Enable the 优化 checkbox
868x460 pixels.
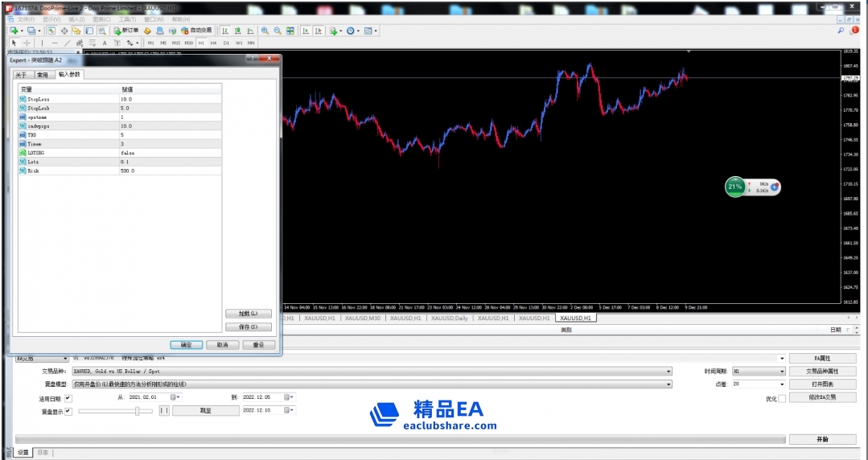(782, 399)
